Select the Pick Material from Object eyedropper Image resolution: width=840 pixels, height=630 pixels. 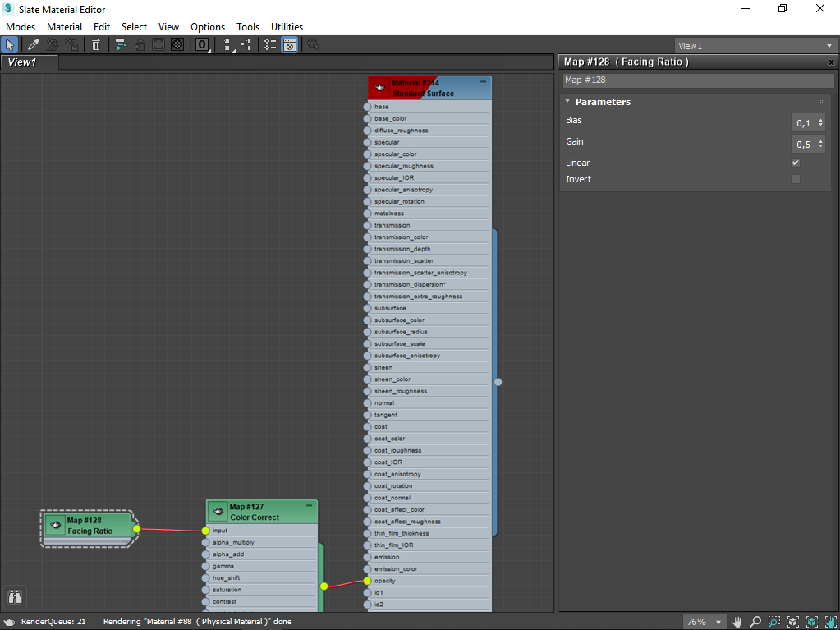coord(34,44)
